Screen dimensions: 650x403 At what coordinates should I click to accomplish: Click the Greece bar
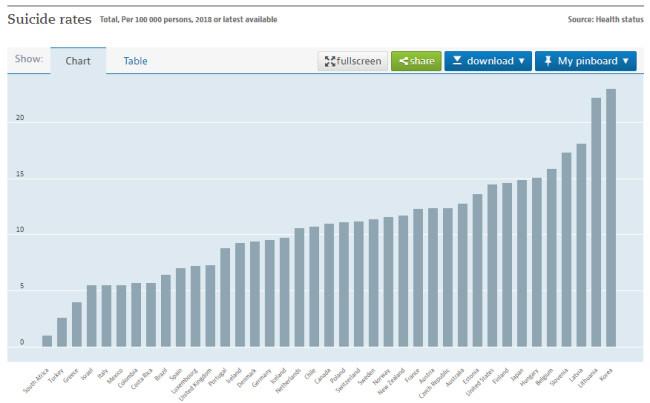pyautogui.click(x=77, y=324)
